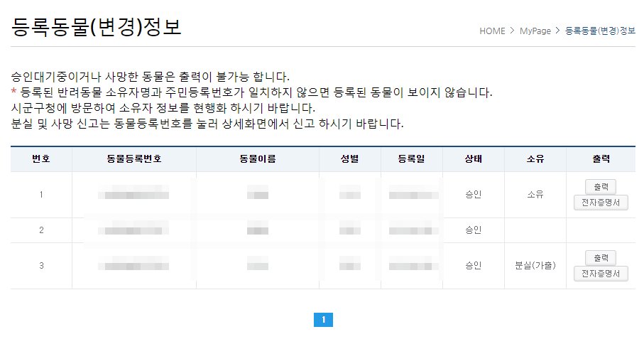Click the 소유 cell in row 1
Viewport: 644px width, 344px height.
tap(535, 195)
